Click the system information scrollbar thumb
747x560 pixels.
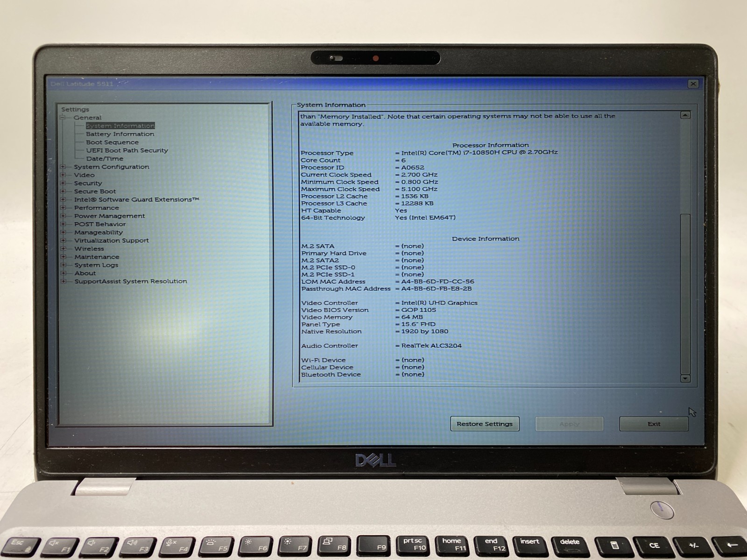coord(685,294)
